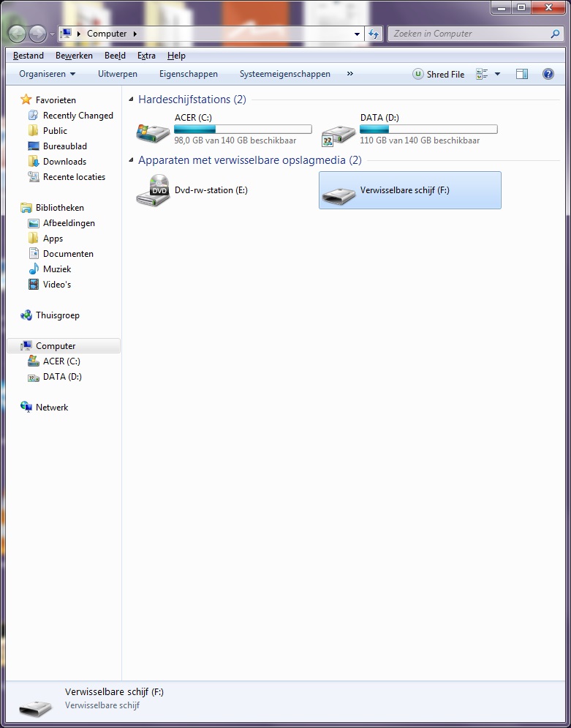Open the Bewerken menu

click(75, 56)
